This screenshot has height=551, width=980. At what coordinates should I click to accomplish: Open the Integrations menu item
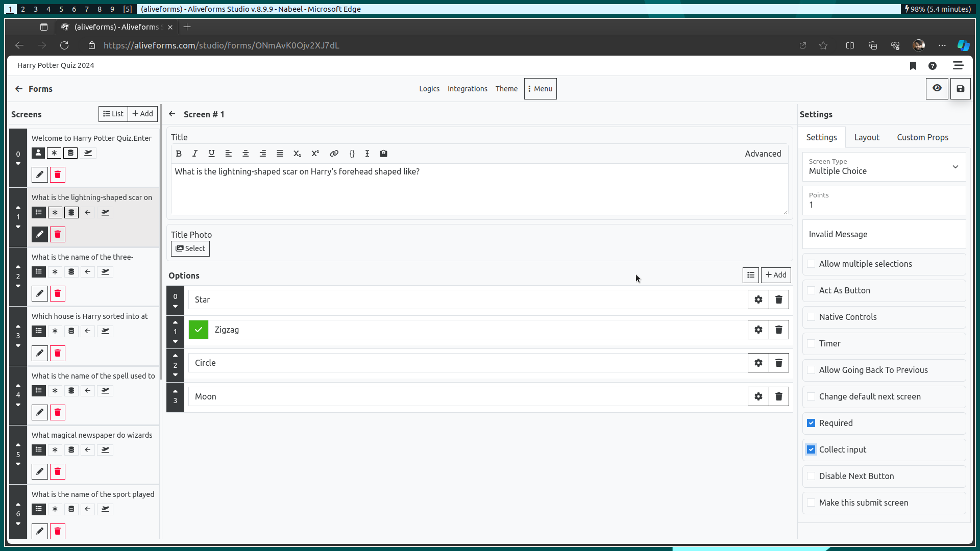pyautogui.click(x=468, y=88)
